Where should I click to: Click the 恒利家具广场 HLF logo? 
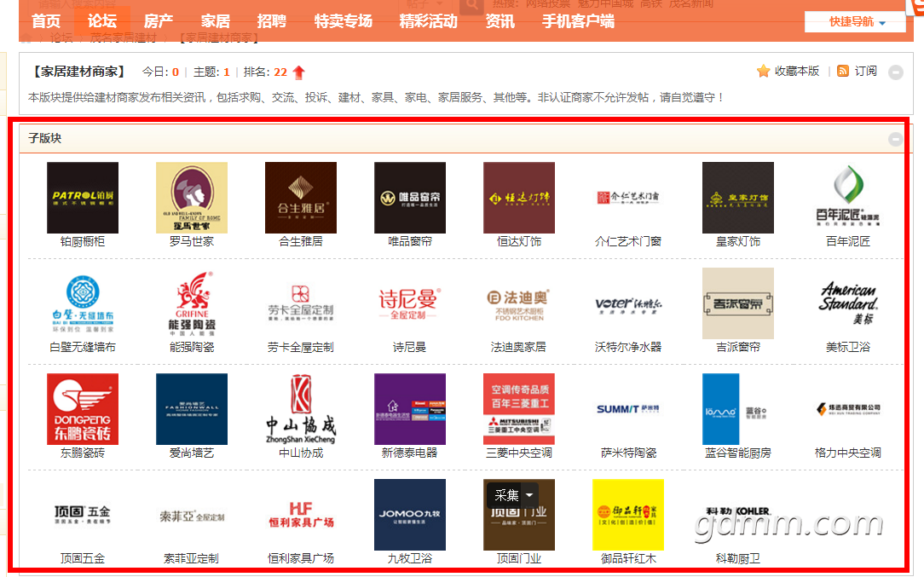click(x=301, y=515)
